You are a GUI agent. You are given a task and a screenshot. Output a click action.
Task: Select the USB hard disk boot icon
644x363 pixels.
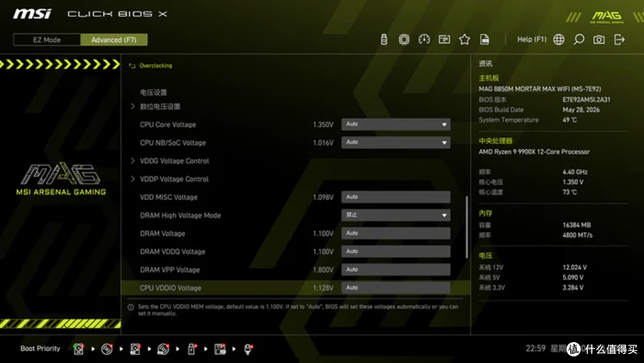[x=135, y=349]
